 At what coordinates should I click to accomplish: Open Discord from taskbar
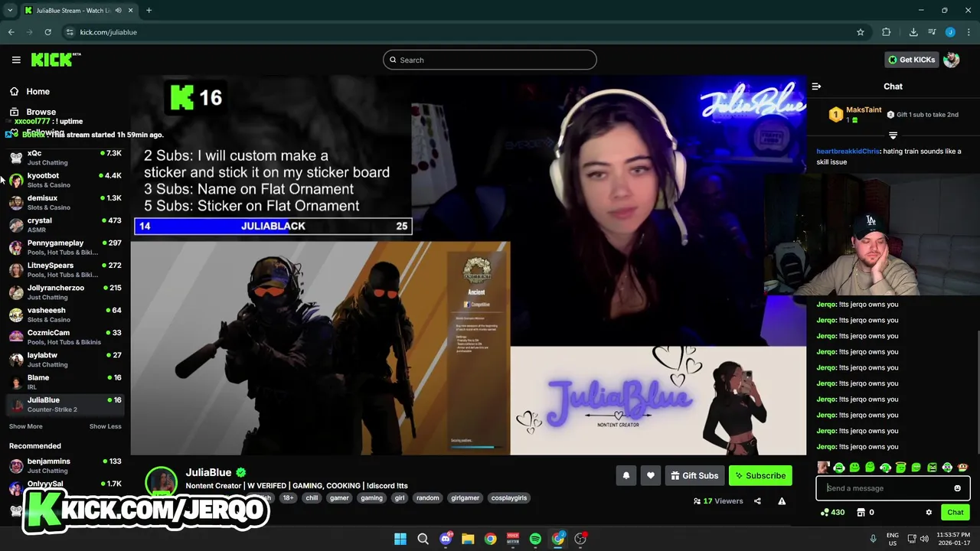(446, 539)
